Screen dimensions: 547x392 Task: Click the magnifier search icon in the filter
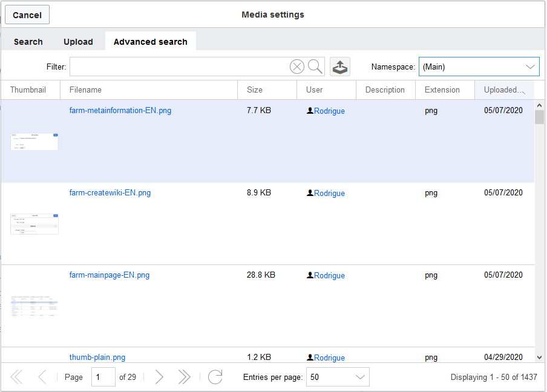315,67
